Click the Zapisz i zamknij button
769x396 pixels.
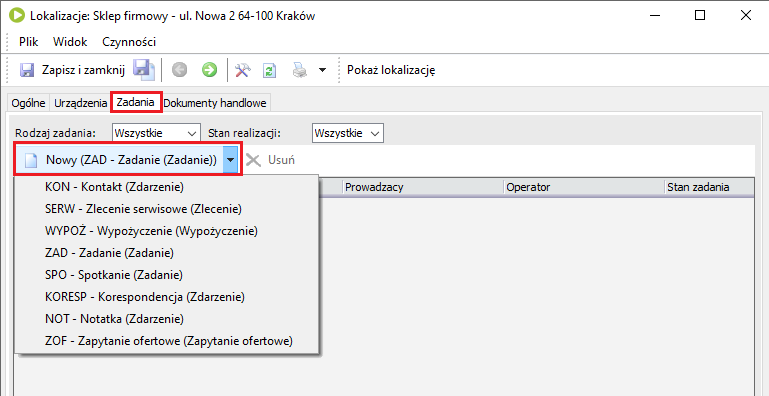(x=72, y=70)
